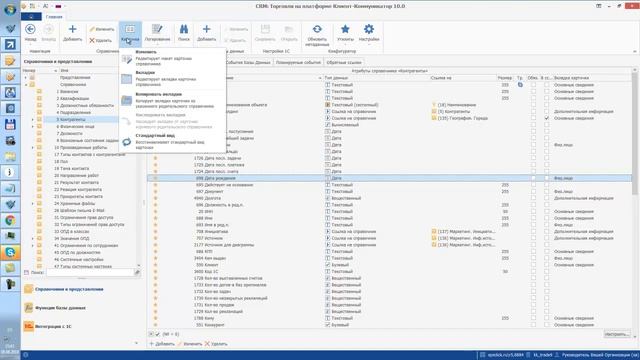Click second Добавить plus beside Поиск
640x360 pixels.
[x=207, y=33]
